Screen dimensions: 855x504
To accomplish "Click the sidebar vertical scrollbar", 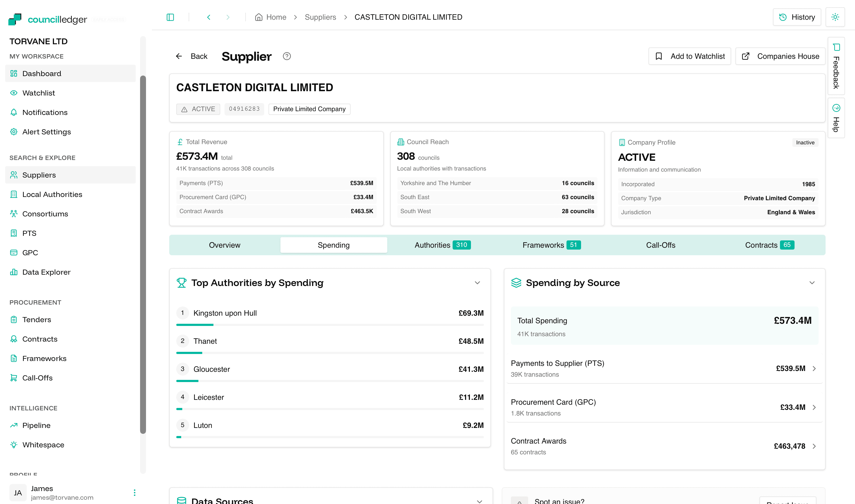I will click(x=143, y=254).
